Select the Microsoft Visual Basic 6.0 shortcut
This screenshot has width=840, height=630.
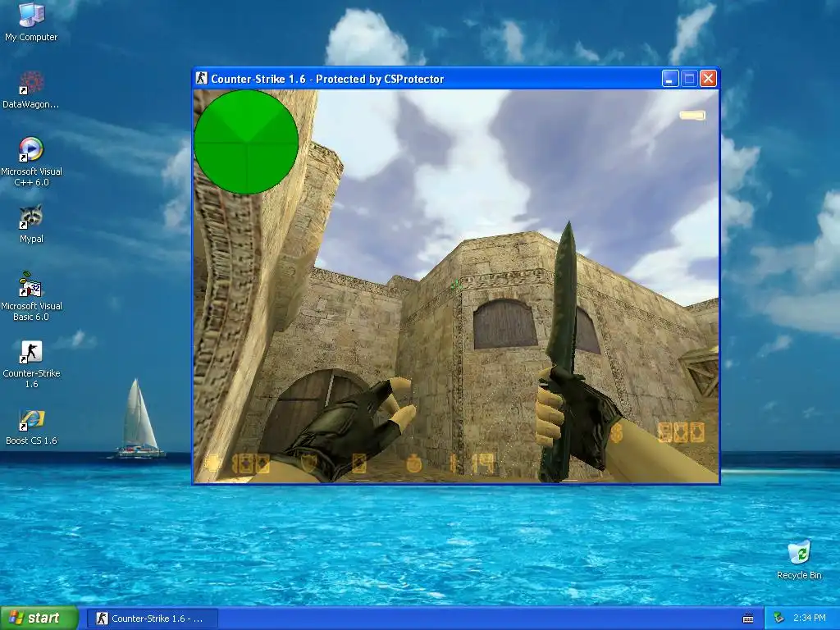click(31, 296)
